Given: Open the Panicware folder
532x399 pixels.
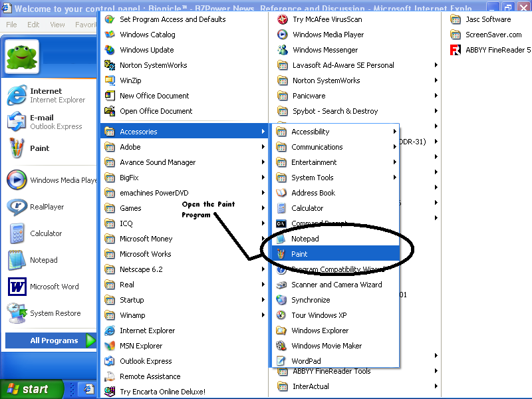Looking at the screenshot, I should pos(355,96).
